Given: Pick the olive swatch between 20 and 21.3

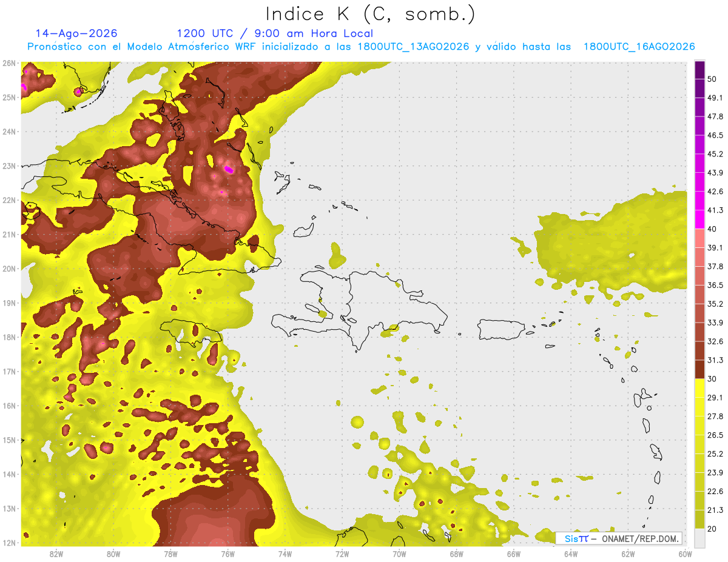Looking at the screenshot, I should 699,519.
